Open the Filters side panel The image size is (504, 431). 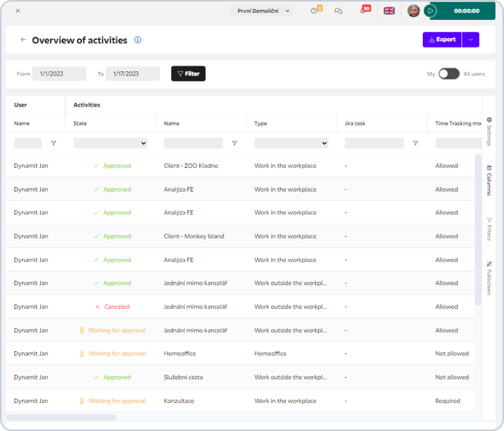click(x=489, y=229)
